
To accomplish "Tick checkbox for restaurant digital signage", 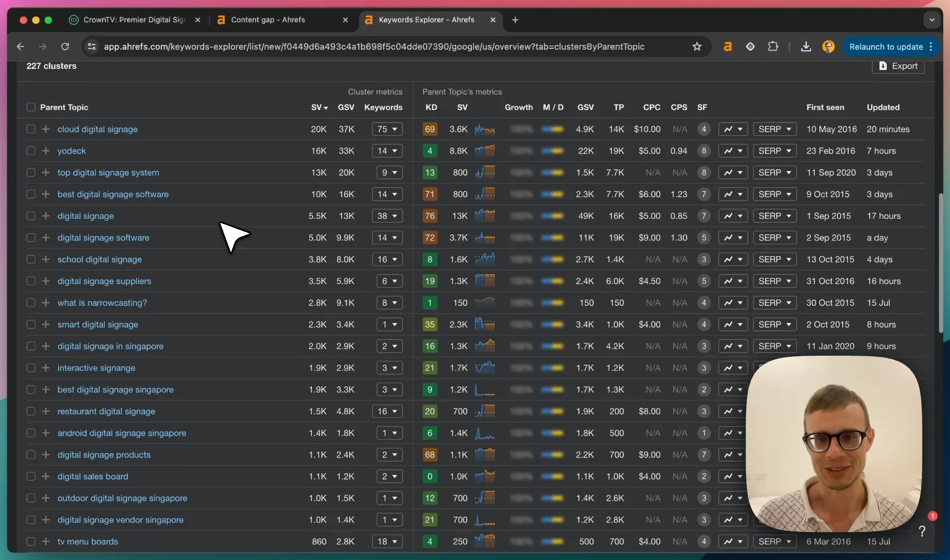I will [x=31, y=411].
